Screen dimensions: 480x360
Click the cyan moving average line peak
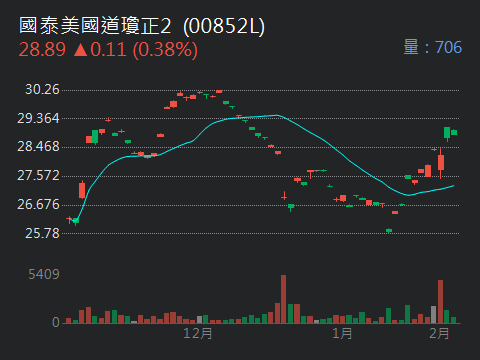(x=277, y=115)
